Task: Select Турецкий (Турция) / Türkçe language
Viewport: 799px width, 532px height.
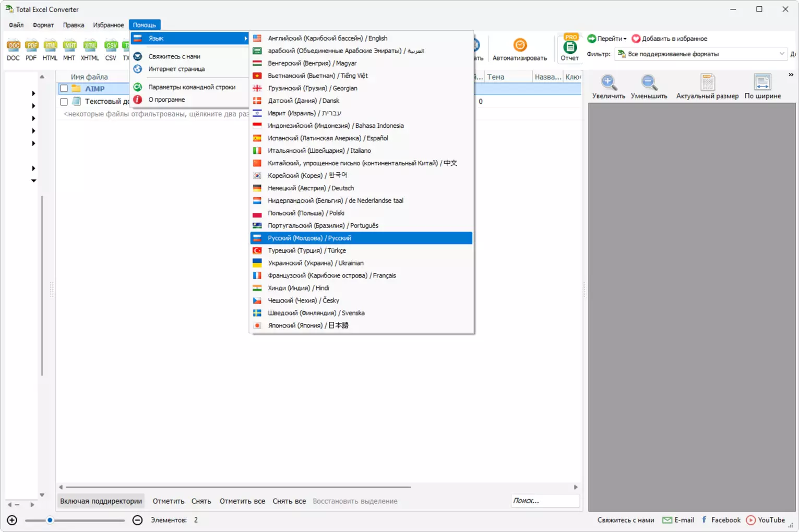Action: (362, 250)
